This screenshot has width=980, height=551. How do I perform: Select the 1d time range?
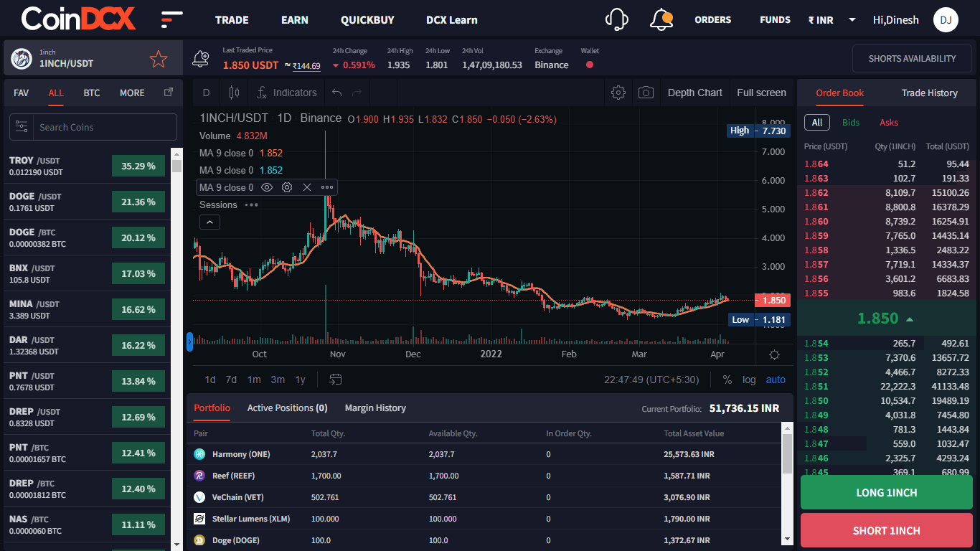pos(210,380)
